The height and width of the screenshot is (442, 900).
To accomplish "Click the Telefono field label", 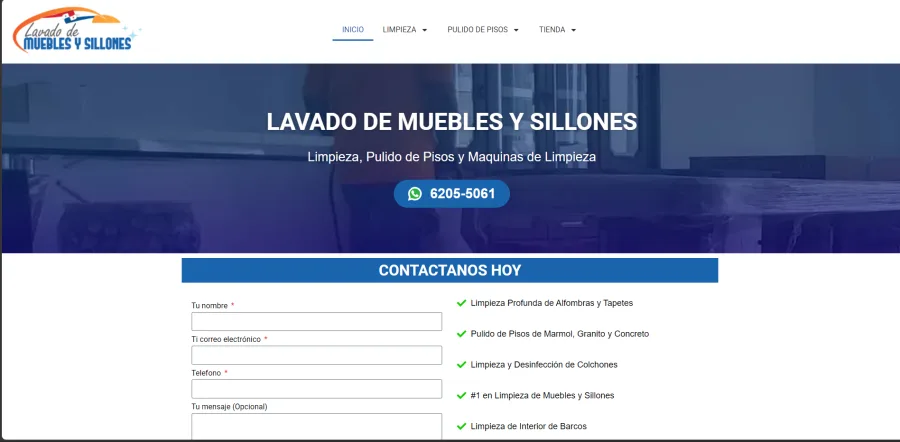I will [206, 373].
